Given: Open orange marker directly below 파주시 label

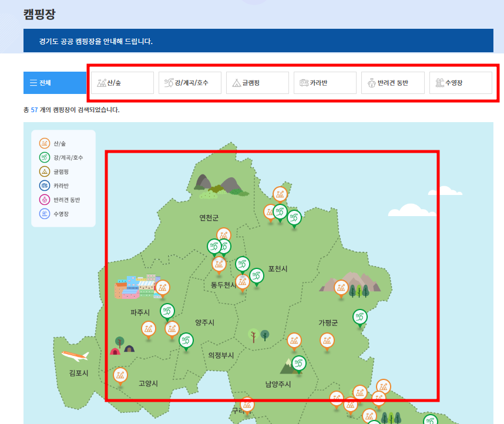Looking at the screenshot, I should click(149, 329).
